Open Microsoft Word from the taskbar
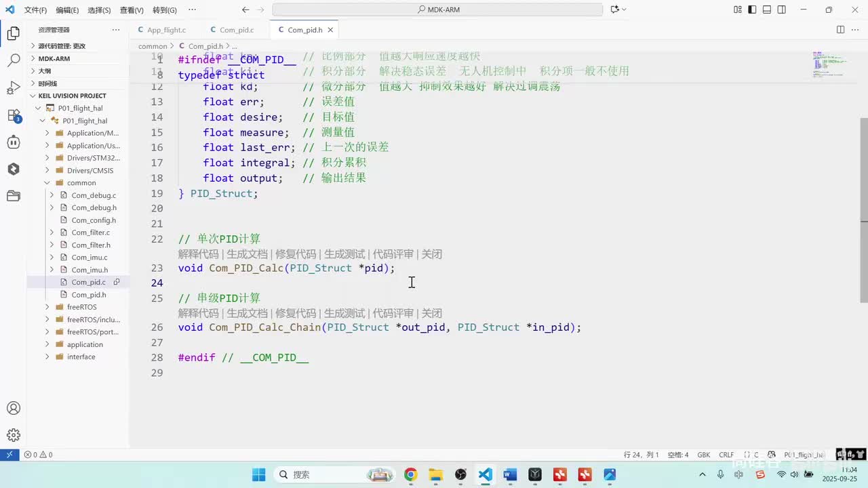This screenshot has height=488, width=868. [x=510, y=474]
